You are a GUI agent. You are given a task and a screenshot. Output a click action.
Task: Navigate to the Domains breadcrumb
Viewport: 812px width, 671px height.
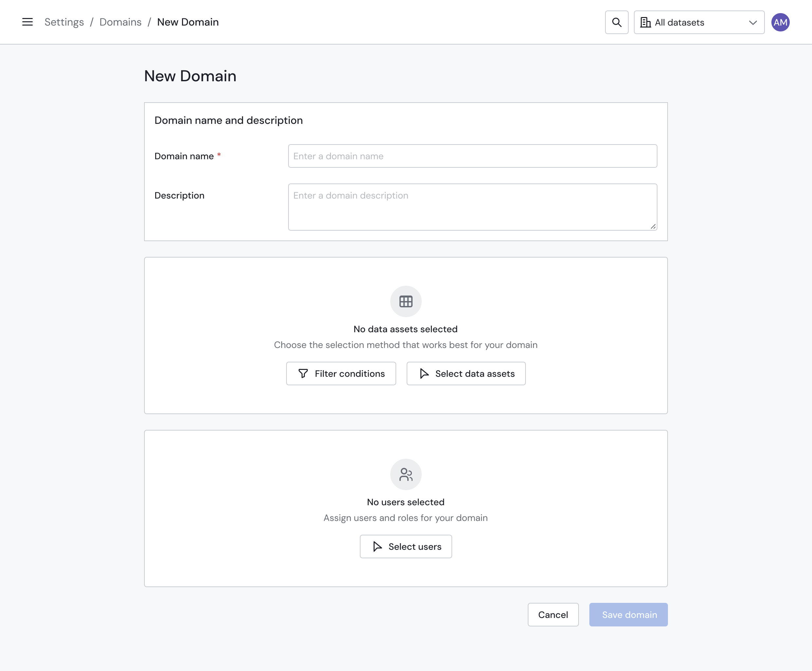[x=120, y=22]
